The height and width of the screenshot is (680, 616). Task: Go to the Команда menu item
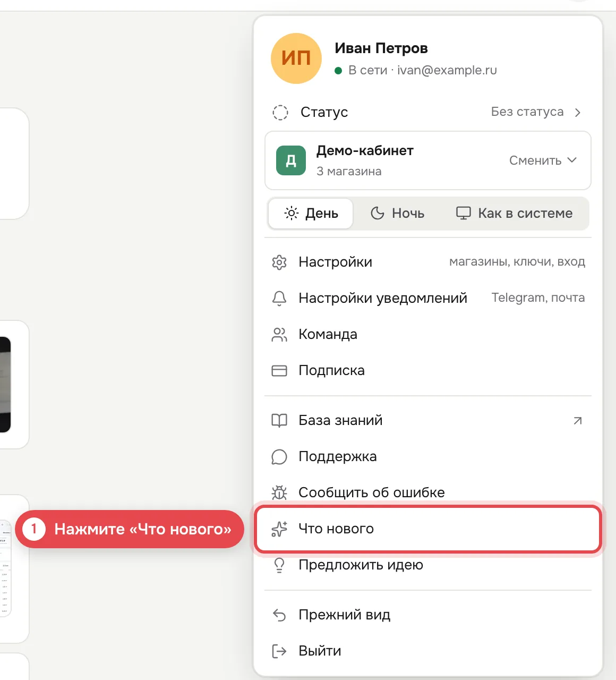point(428,334)
